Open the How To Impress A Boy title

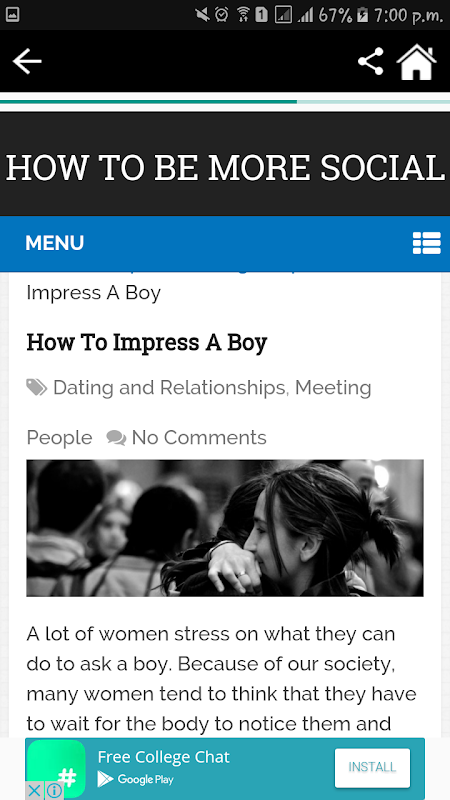click(147, 342)
